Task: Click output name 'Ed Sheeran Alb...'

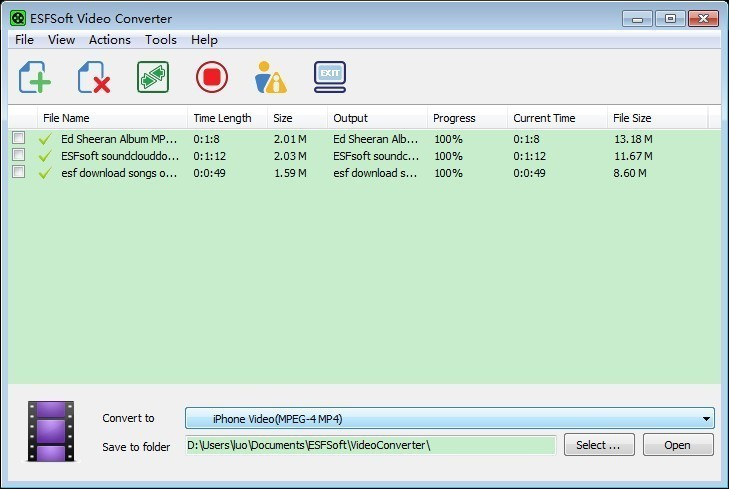Action: (376, 139)
